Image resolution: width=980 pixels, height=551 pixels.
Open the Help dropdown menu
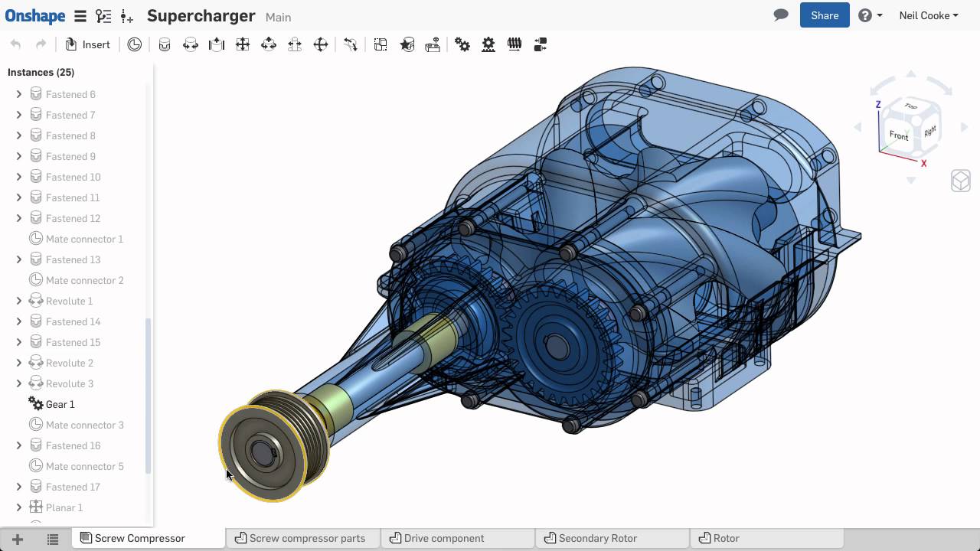[x=871, y=15]
